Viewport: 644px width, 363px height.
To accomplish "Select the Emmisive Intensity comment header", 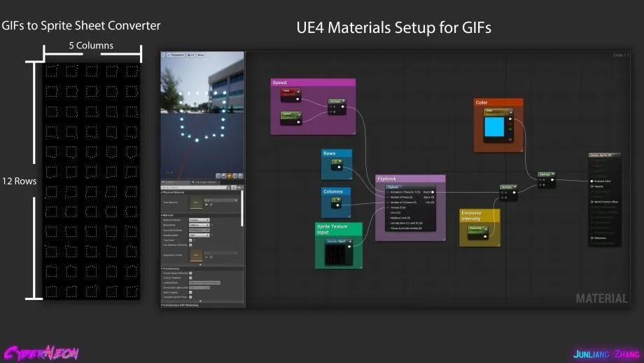I will pyautogui.click(x=479, y=216).
